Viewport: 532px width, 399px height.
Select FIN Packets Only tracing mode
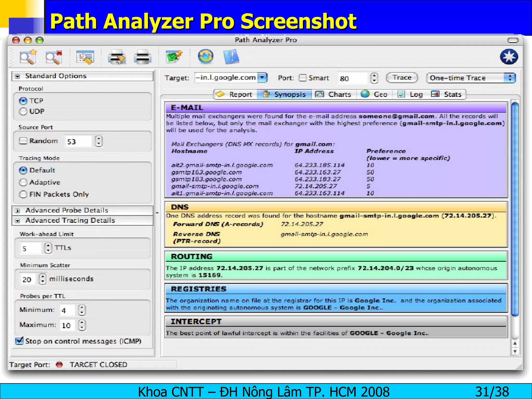click(x=23, y=194)
